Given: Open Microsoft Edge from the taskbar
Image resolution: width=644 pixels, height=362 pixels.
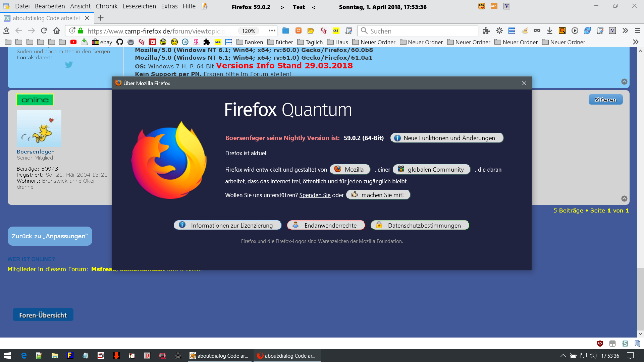Looking at the screenshot, I should (24, 356).
